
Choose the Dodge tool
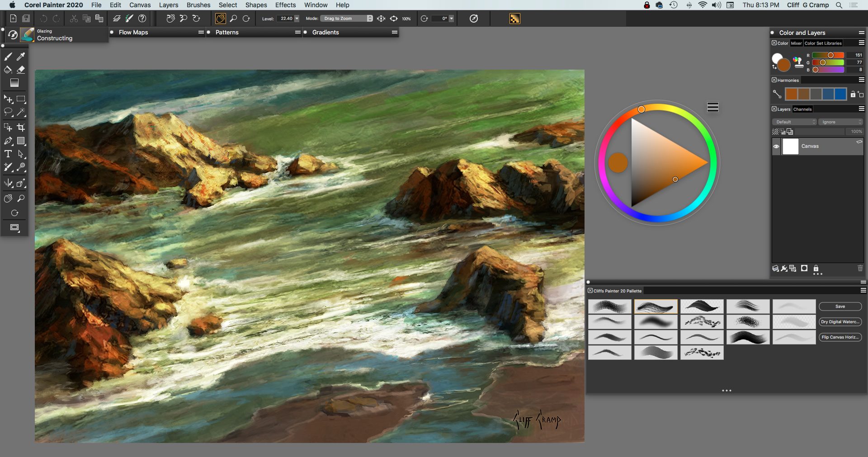21,167
